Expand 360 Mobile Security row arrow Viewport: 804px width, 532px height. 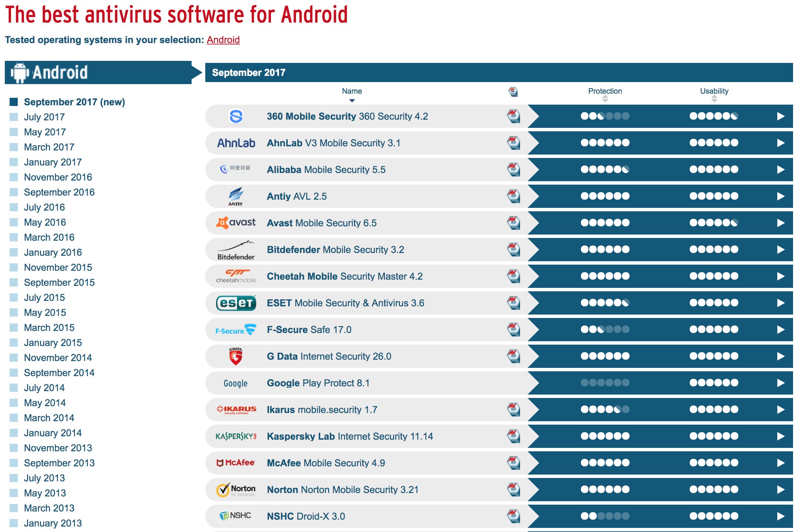click(x=780, y=116)
